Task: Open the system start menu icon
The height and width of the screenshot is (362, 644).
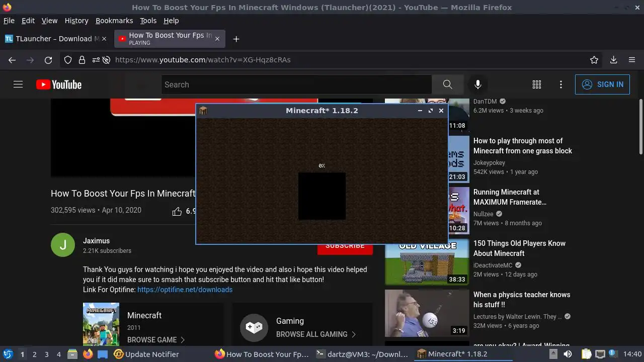Action: coord(8,354)
